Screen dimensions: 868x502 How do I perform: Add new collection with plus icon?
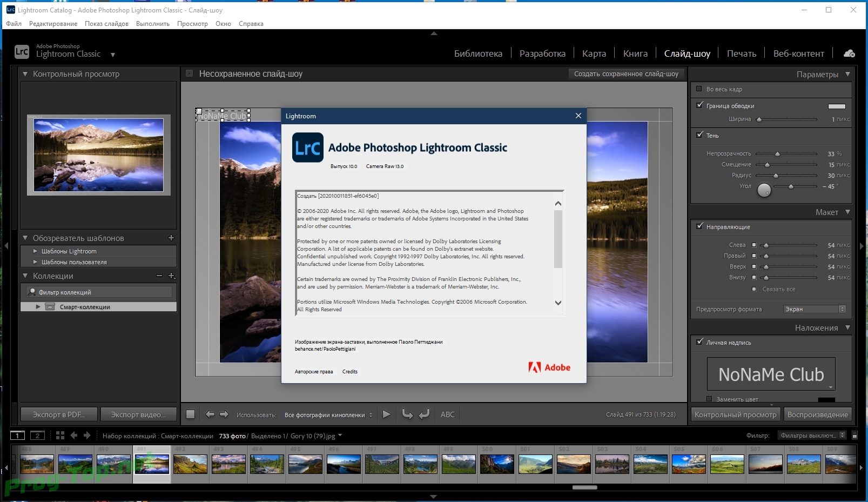[172, 276]
